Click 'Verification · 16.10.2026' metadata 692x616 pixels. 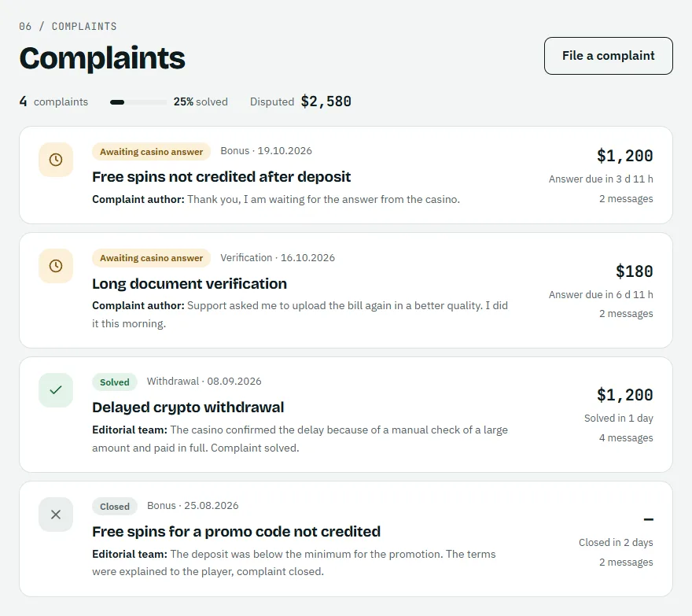(x=278, y=257)
